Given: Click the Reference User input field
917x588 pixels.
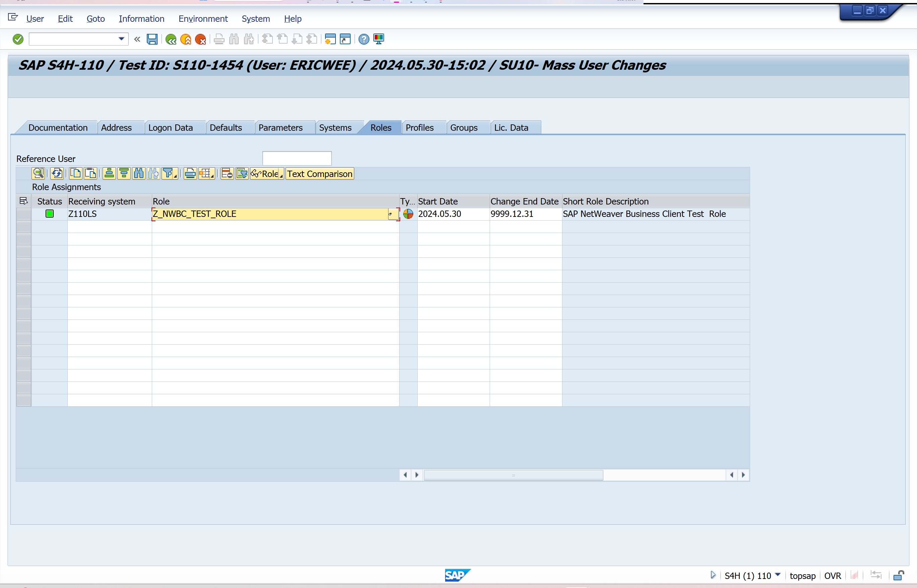Looking at the screenshot, I should pos(297,159).
